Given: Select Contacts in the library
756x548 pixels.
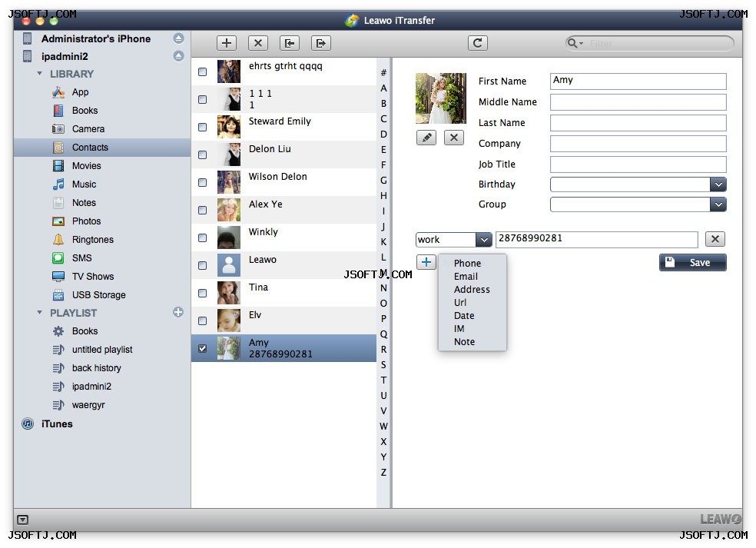Looking at the screenshot, I should pos(102,148).
